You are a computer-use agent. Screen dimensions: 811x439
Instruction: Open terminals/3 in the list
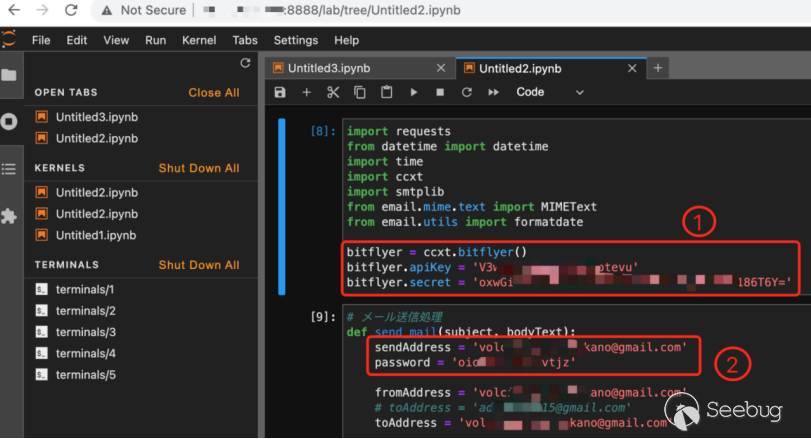click(x=85, y=332)
